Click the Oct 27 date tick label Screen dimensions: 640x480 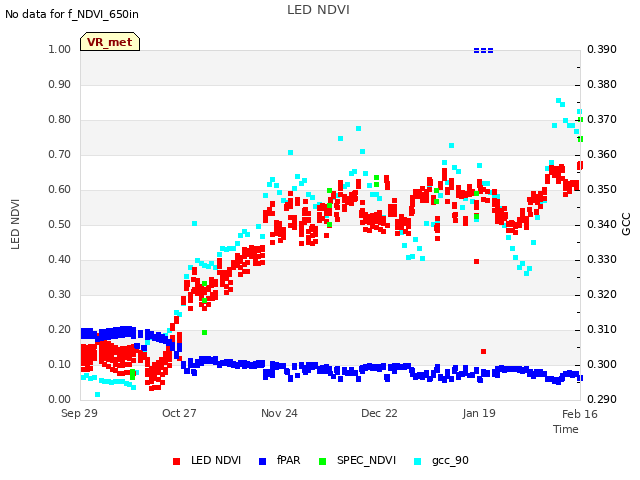(179, 413)
